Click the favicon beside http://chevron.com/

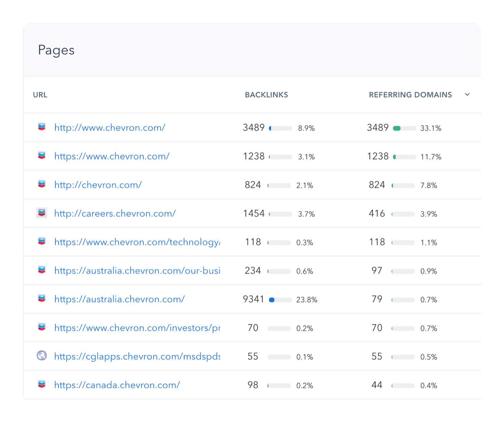click(42, 184)
